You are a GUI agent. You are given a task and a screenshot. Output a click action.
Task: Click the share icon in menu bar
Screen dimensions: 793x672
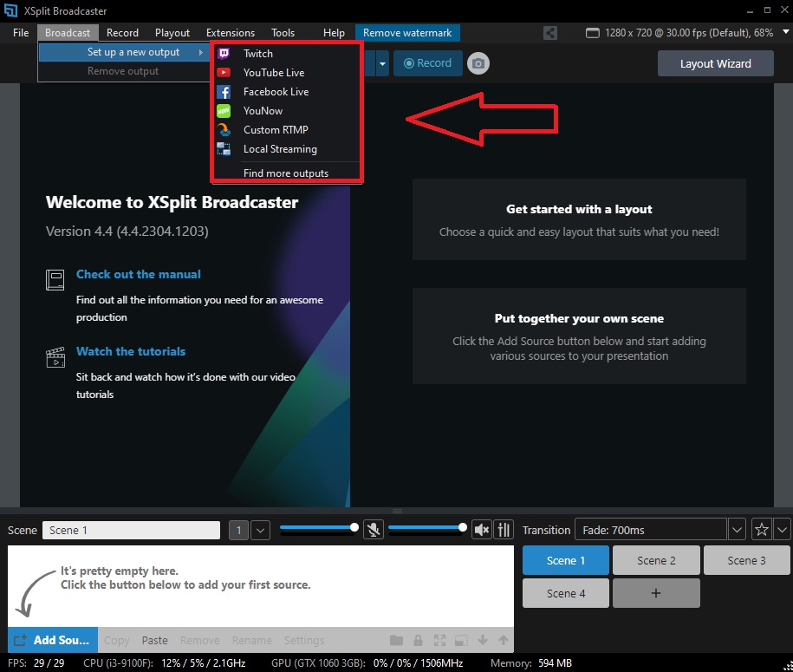point(550,34)
